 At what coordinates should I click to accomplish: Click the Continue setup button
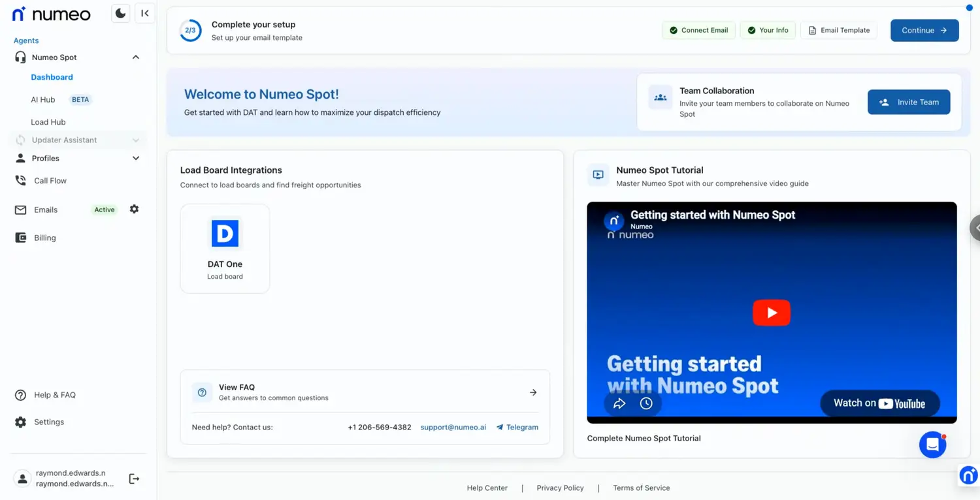924,30
